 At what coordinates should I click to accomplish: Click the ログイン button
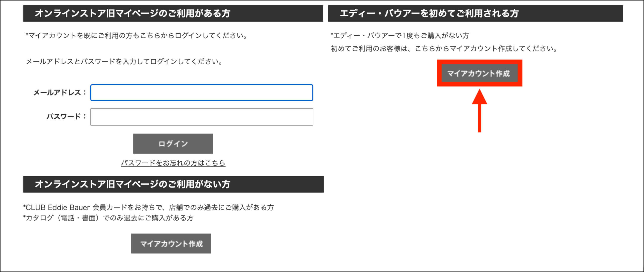click(x=173, y=144)
